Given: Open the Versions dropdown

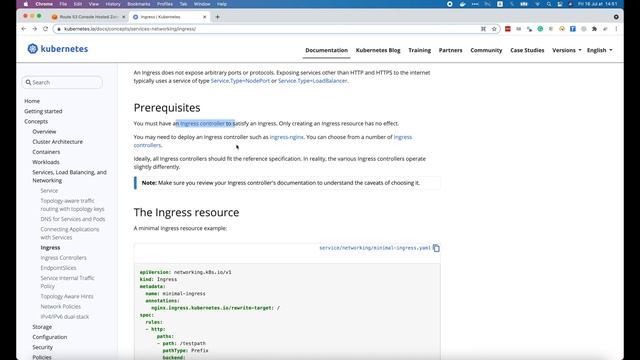Looking at the screenshot, I should tap(567, 50).
